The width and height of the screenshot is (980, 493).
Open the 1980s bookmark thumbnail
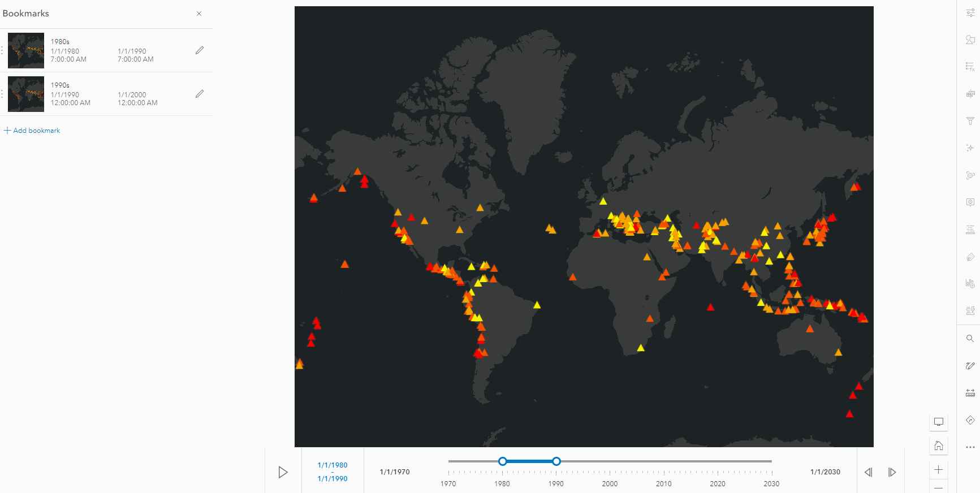click(26, 50)
